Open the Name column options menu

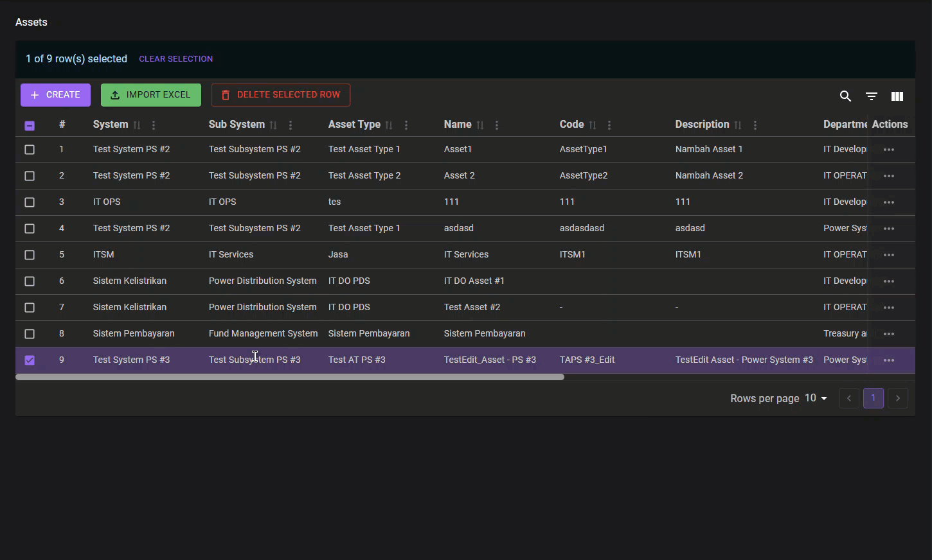pyautogui.click(x=497, y=125)
